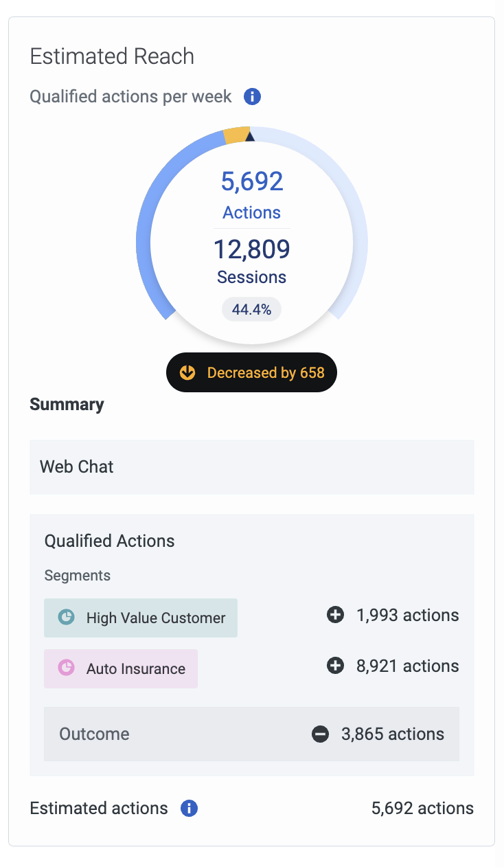Viewport: 504px width, 867px height.
Task: Click the pink pie icon in Auto Insurance
Action: click(66, 668)
